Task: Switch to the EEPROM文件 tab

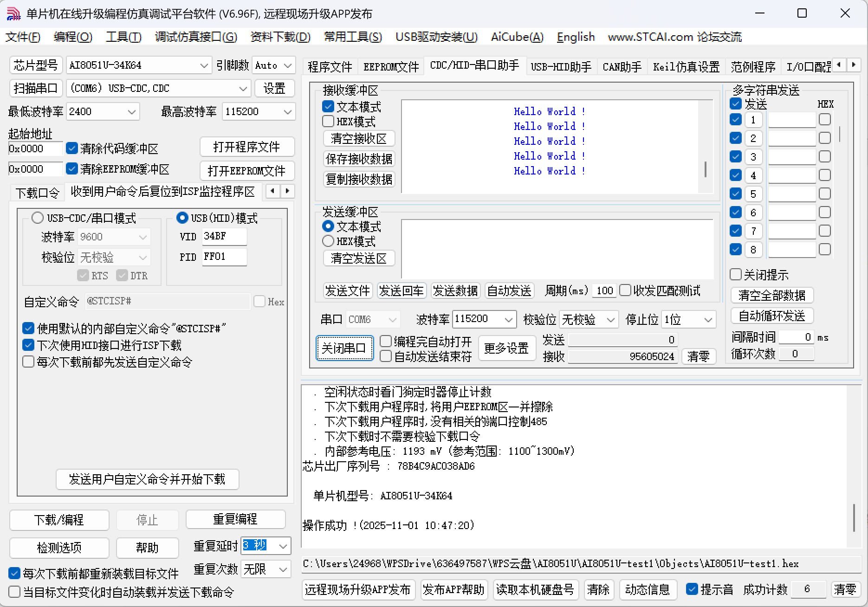Action: [x=390, y=66]
